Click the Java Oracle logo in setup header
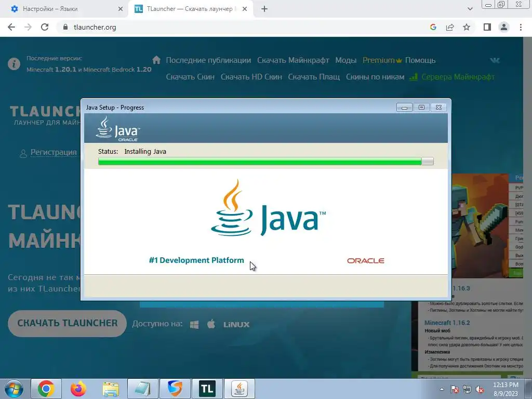Screen dimensions: 532x399 [x=118, y=129]
